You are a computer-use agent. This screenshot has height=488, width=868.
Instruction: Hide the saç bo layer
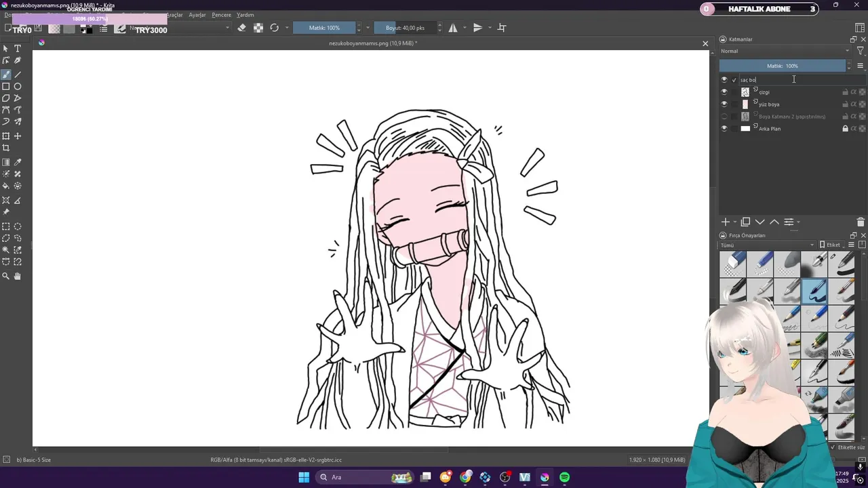pyautogui.click(x=724, y=80)
